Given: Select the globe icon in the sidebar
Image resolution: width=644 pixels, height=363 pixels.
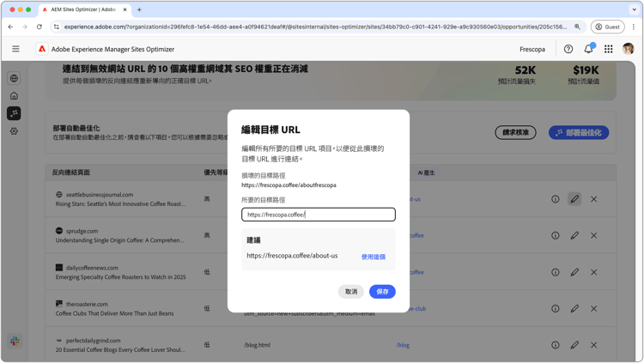Looking at the screenshot, I should pos(14,78).
